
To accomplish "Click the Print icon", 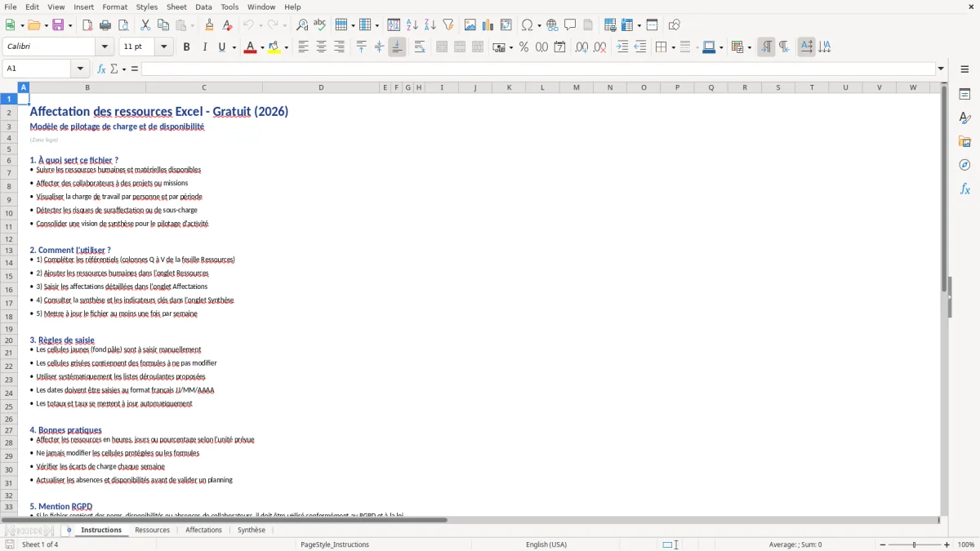I will click(x=105, y=25).
